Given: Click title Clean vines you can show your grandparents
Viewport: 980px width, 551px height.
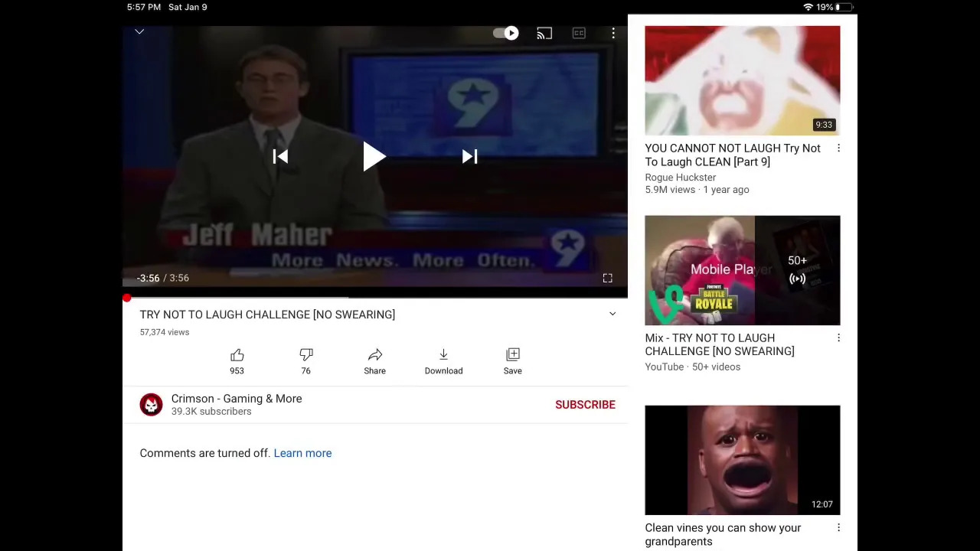Looking at the screenshot, I should [x=723, y=534].
